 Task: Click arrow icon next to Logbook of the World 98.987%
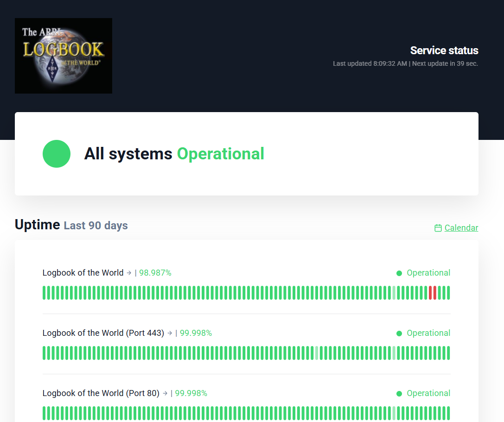pyautogui.click(x=129, y=273)
